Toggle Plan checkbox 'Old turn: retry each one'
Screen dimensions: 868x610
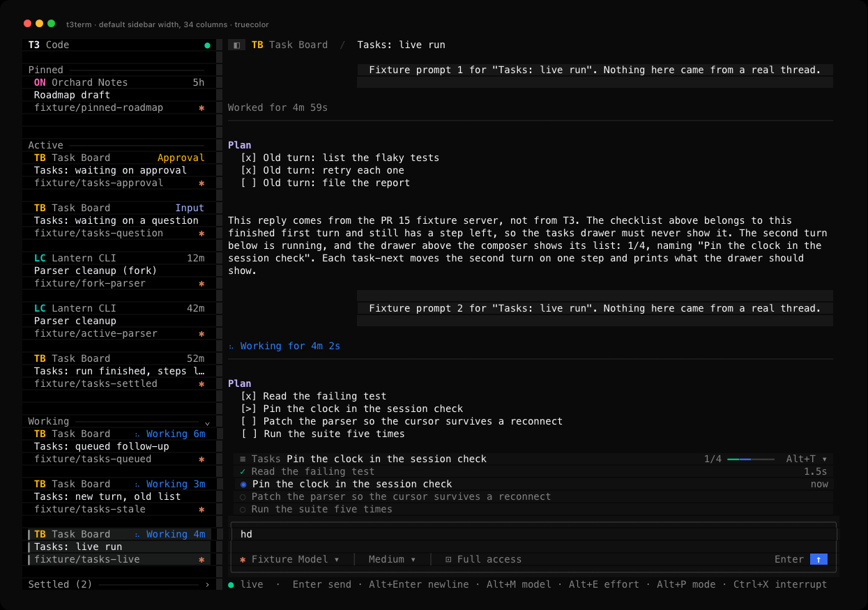(248, 170)
